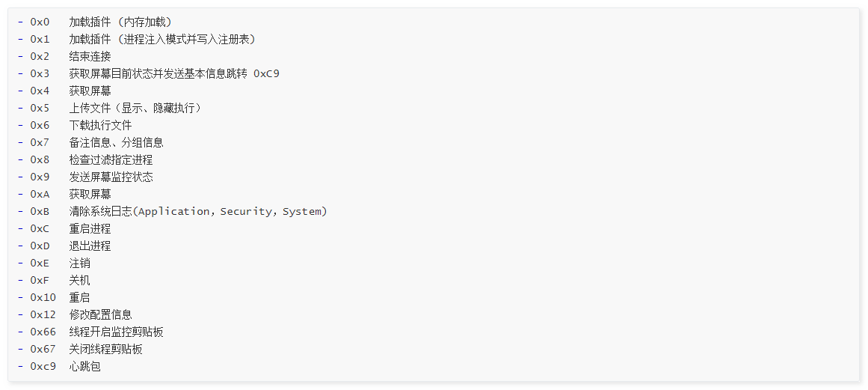Select the 0x67 关闭线程剪贴板 entry
Screen dimensions: 868x390
105,349
